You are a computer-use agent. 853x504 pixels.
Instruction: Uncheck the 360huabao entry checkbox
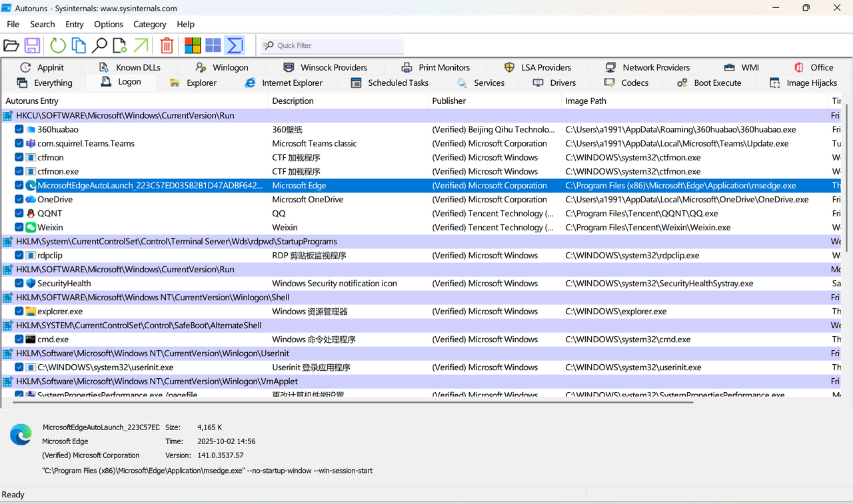click(19, 130)
